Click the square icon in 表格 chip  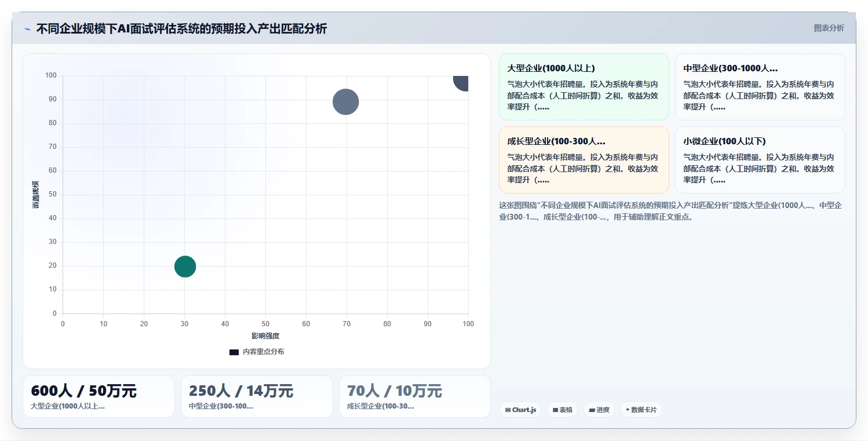pyautogui.click(x=555, y=410)
